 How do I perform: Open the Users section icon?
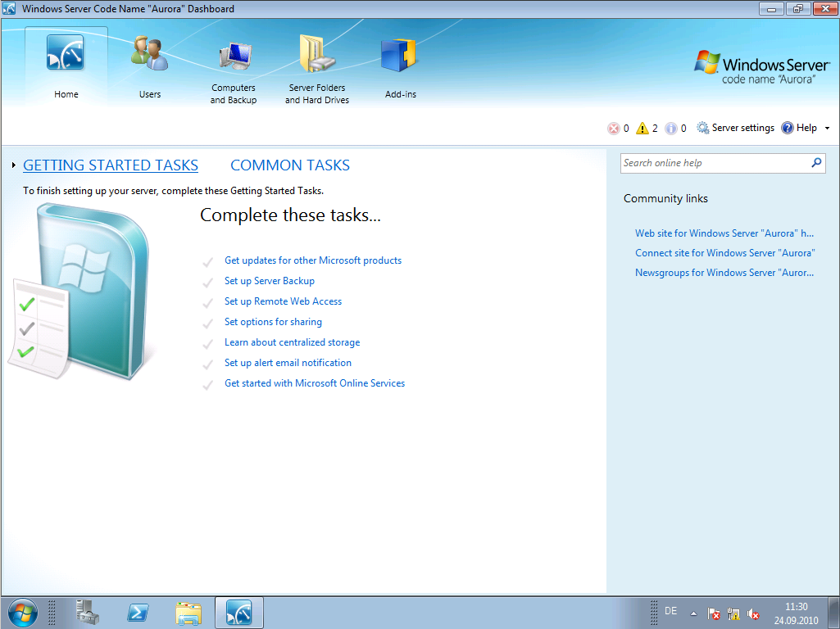149,56
